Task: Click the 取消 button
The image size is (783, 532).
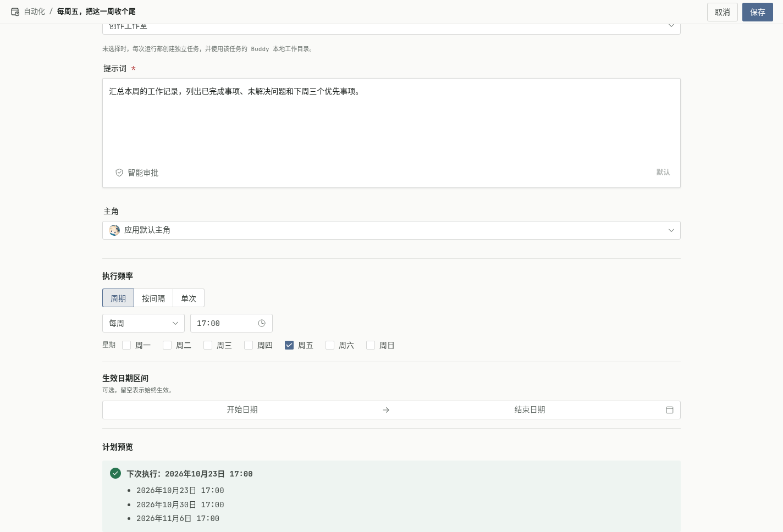Action: [723, 12]
